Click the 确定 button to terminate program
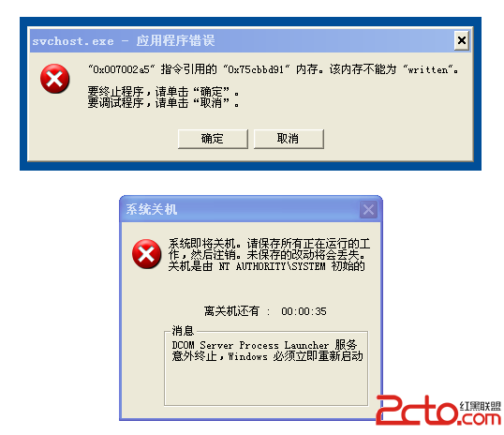This screenshot has width=504, height=435. (213, 139)
